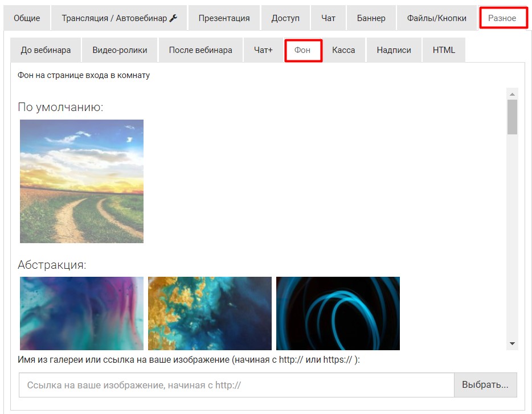Open the Баннер tab
532x414 pixels.
click(371, 18)
